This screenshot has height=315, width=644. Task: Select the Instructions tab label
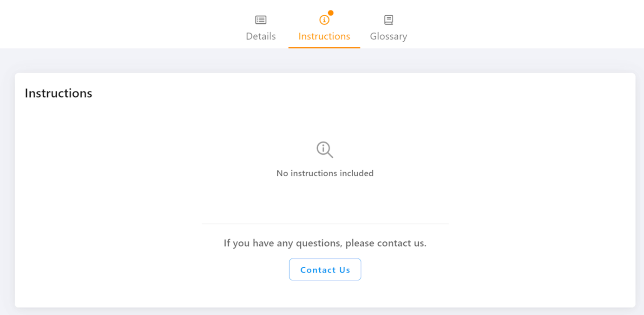tap(324, 36)
